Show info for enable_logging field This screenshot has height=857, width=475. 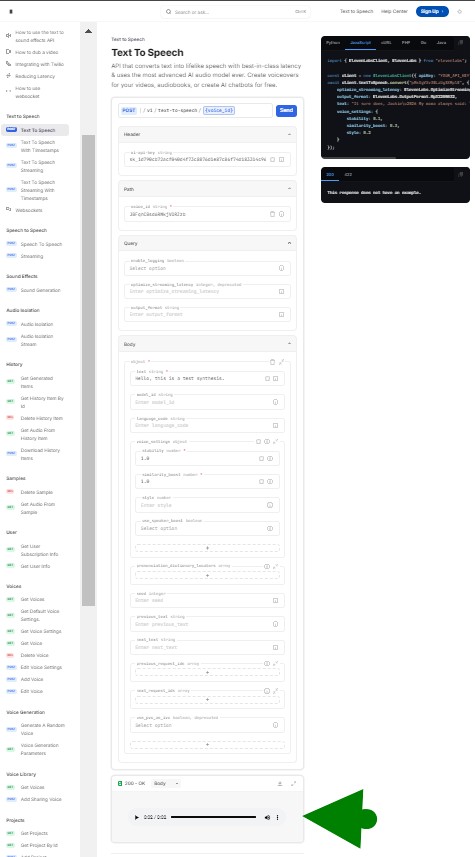pos(282,268)
